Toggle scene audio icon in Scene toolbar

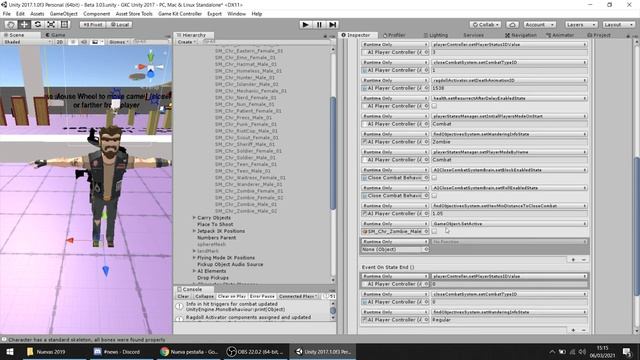click(x=84, y=42)
